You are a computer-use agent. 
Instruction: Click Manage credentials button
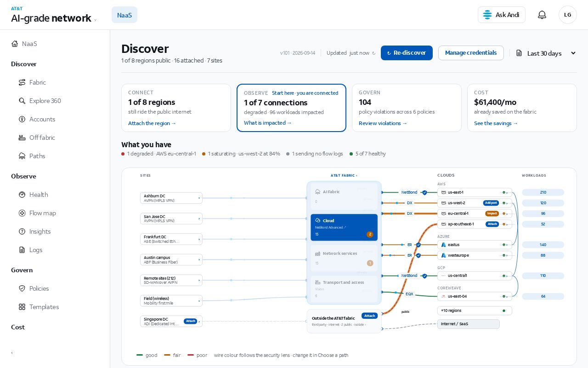tap(471, 53)
